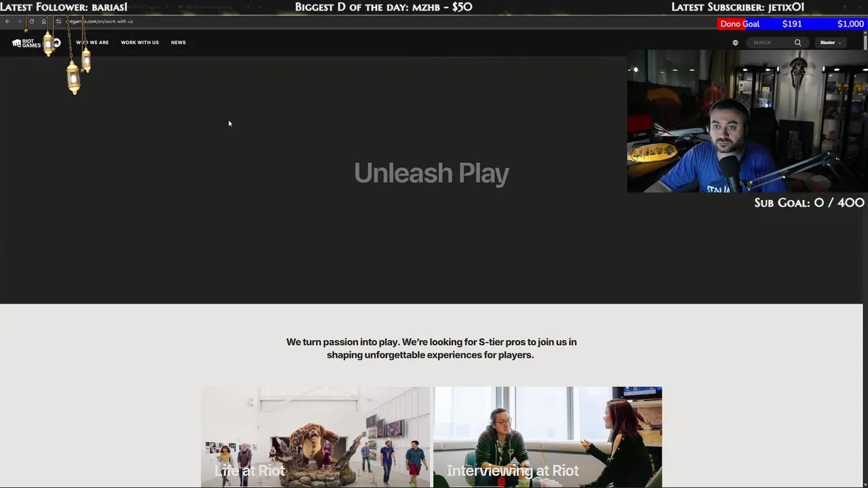The image size is (868, 488).
Task: Open the Interviewing at Riot card
Action: coord(548,437)
